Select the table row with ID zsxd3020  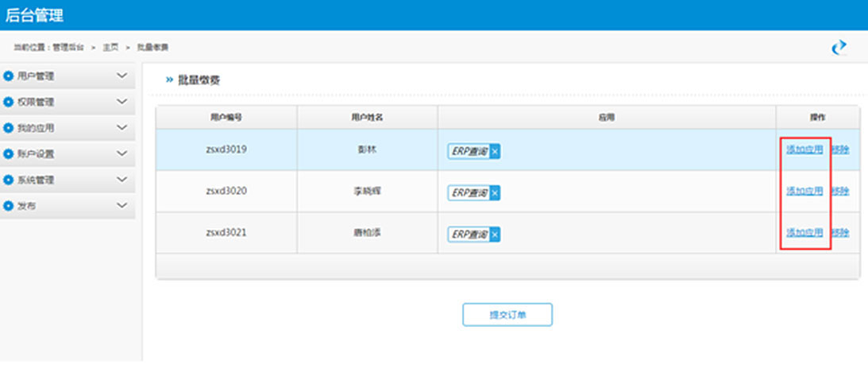226,191
